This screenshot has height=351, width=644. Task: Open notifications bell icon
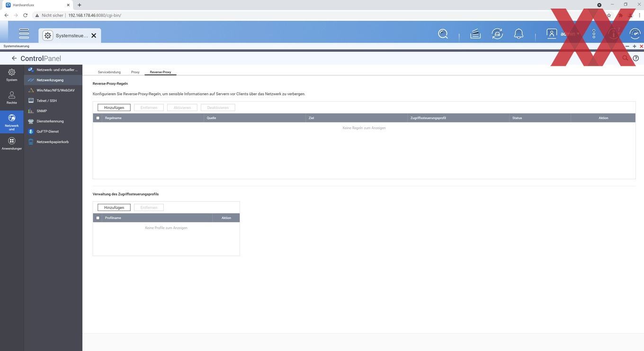[x=519, y=34]
